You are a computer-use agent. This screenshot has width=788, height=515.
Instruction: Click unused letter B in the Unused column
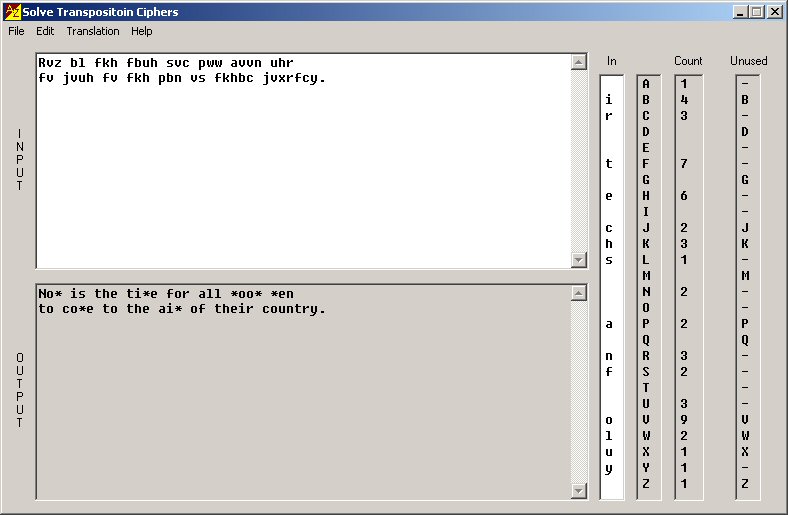coord(745,99)
